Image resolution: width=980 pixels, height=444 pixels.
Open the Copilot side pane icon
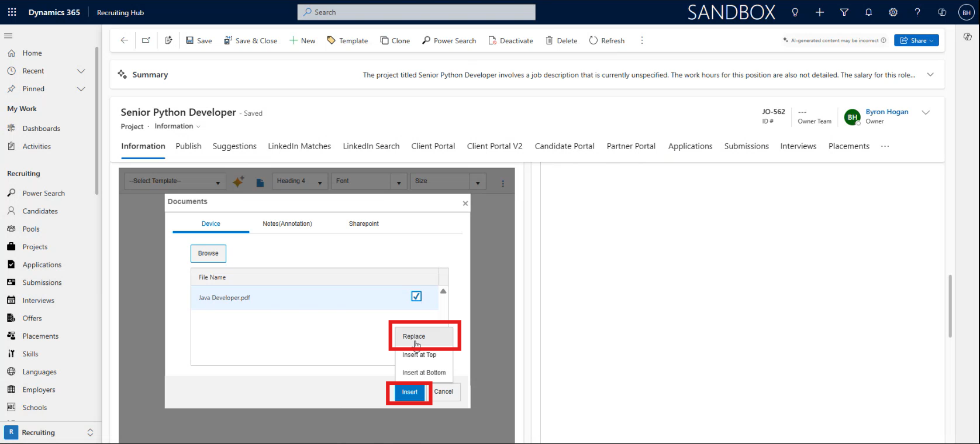click(968, 36)
